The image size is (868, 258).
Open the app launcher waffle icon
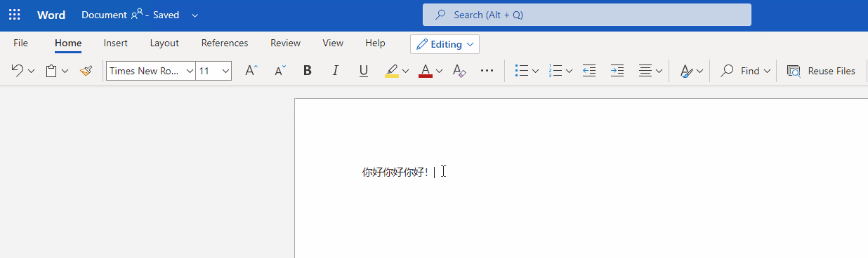pos(14,15)
